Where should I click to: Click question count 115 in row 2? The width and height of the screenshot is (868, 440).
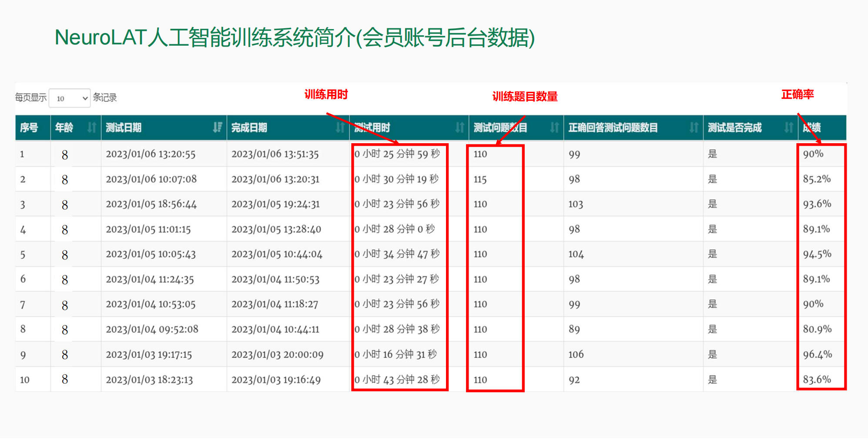(480, 179)
